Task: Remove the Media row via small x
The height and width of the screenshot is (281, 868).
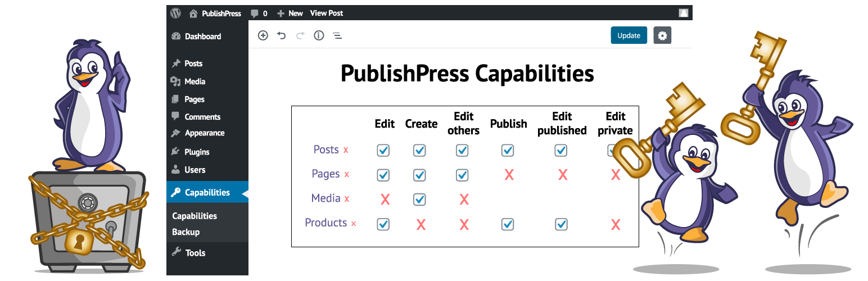Action: (347, 199)
